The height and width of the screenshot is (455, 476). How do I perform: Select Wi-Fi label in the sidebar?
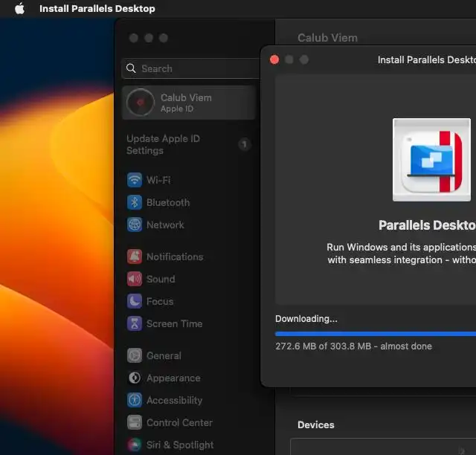point(158,180)
